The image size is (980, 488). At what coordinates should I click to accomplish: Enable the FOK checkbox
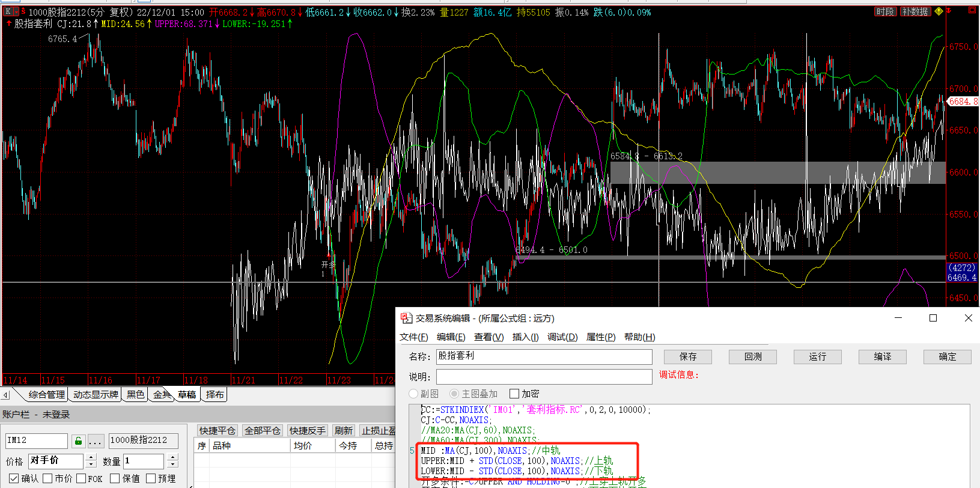pos(81,478)
